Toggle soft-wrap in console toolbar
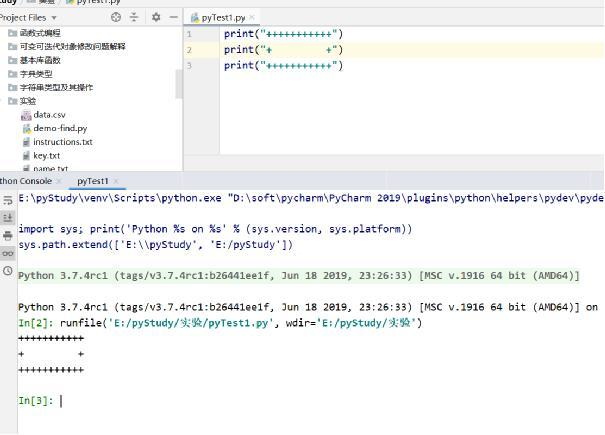Screen dimensions: 605x435 pyautogui.click(x=8, y=200)
